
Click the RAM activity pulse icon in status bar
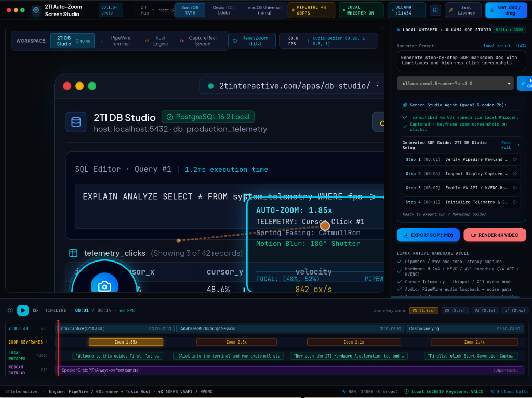click(x=344, y=392)
